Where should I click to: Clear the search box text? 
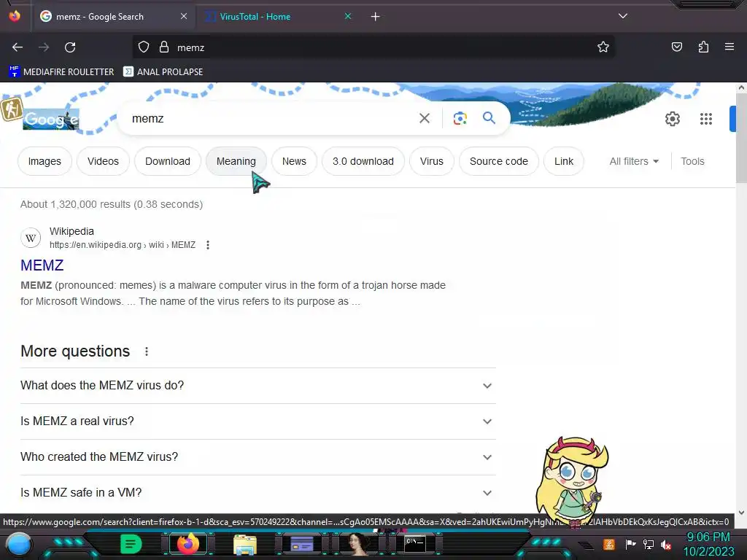pos(425,118)
